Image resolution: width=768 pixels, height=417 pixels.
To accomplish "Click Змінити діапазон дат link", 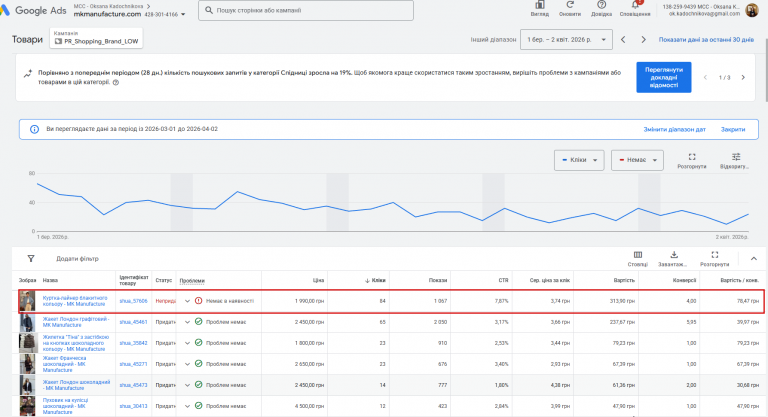I will coord(673,129).
